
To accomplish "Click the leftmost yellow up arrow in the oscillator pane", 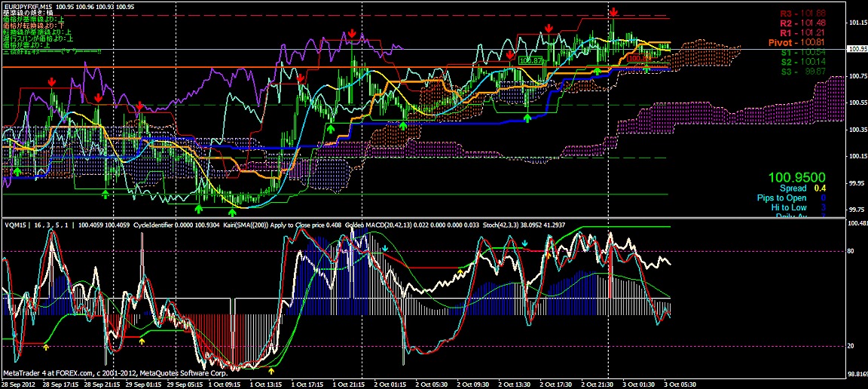I will 46,347.
